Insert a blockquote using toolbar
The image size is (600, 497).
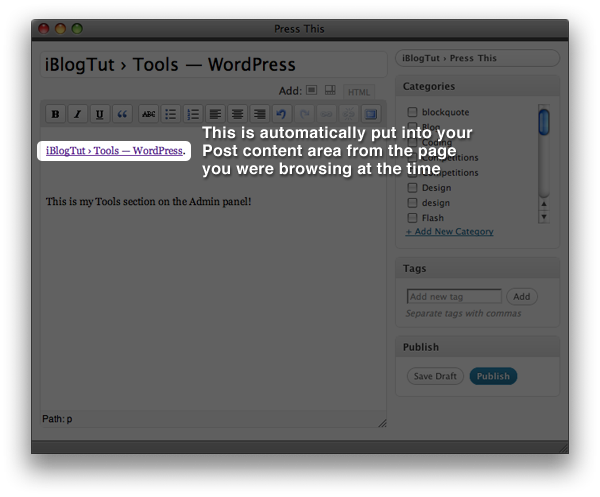tap(122, 114)
